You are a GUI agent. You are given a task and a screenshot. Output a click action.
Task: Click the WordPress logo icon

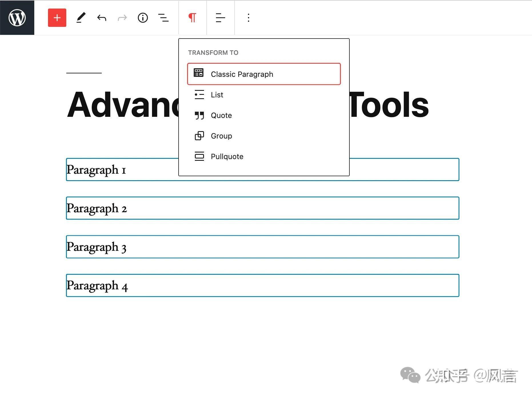click(x=17, y=18)
